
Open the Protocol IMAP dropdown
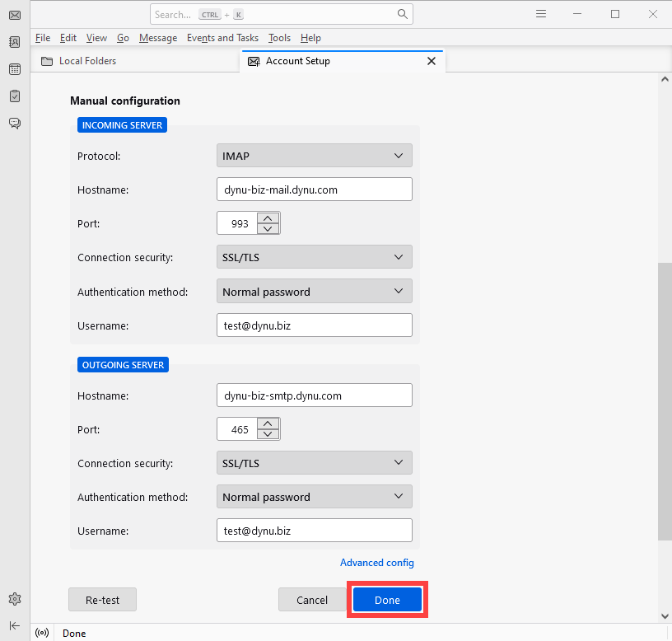click(x=315, y=156)
